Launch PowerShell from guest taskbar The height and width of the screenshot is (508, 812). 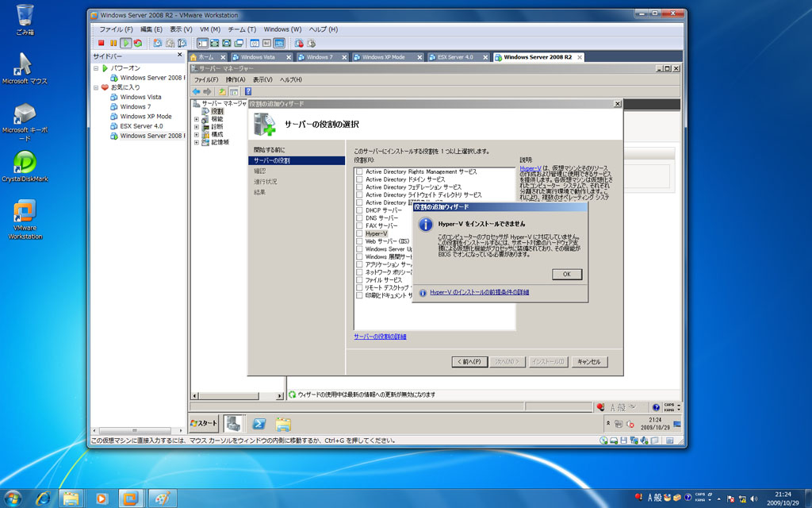click(259, 424)
